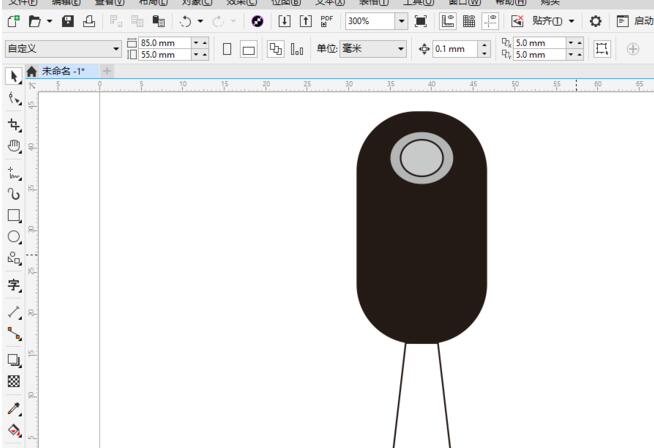Choose the Pan hand tool
The image size is (654, 448).
pos(14,146)
